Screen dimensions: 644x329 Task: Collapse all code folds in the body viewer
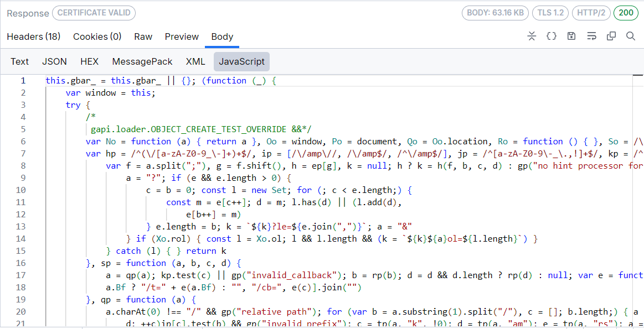(x=532, y=36)
